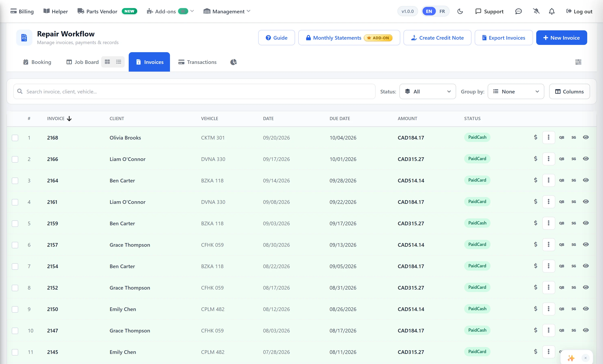The width and height of the screenshot is (603, 364).
Task: Click the Repair Workflow document icon
Action: (x=24, y=38)
